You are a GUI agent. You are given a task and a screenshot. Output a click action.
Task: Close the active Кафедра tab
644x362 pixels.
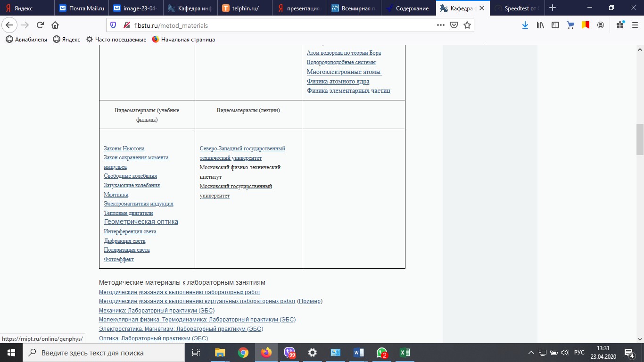coord(481,8)
